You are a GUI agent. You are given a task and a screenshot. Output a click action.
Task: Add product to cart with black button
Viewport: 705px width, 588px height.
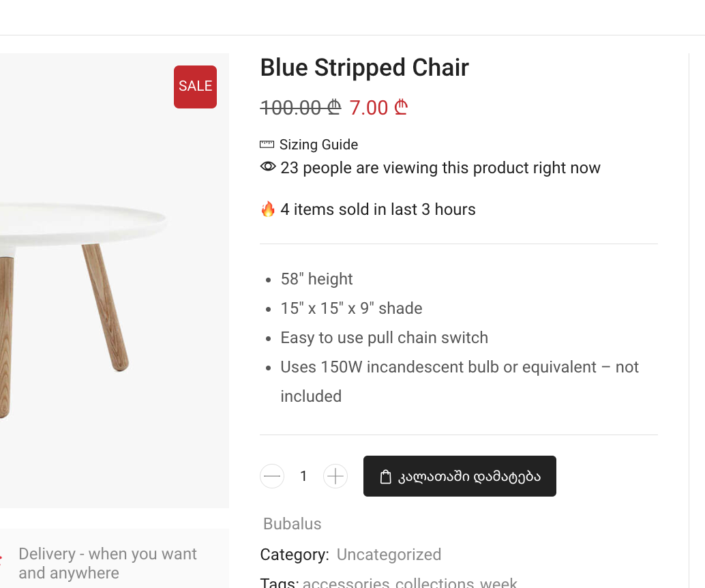(460, 476)
